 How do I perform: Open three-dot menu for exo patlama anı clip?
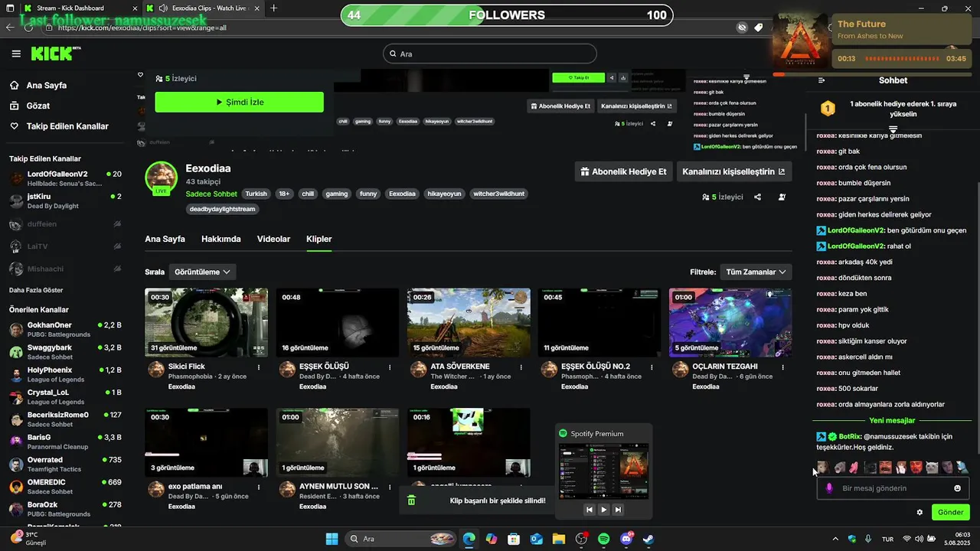259,487
